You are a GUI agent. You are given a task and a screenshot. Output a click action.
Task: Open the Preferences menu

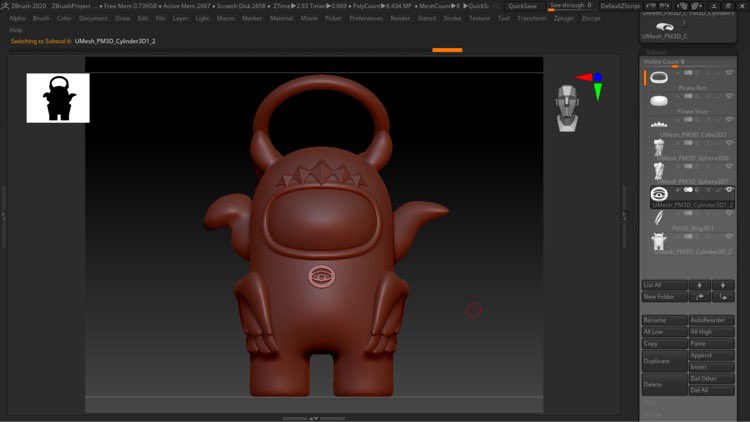(x=366, y=18)
